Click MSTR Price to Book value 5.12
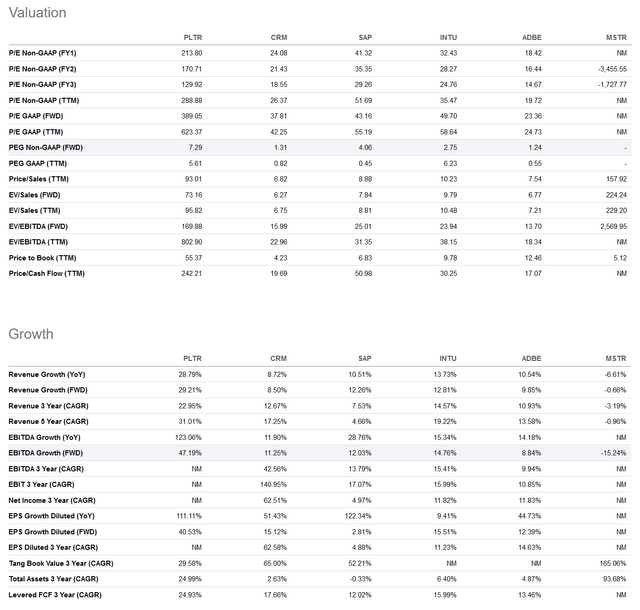Screen dimensions: 640x610 pos(620,258)
